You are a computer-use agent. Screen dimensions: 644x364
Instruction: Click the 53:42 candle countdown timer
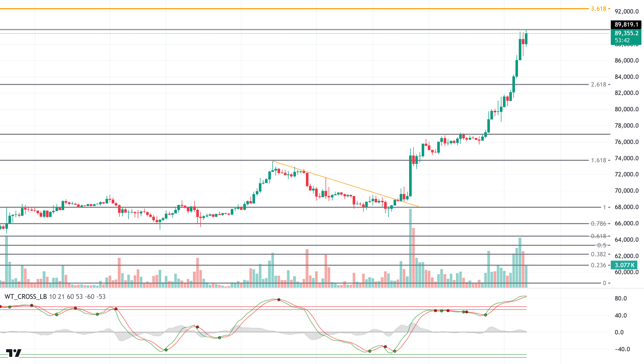point(622,40)
